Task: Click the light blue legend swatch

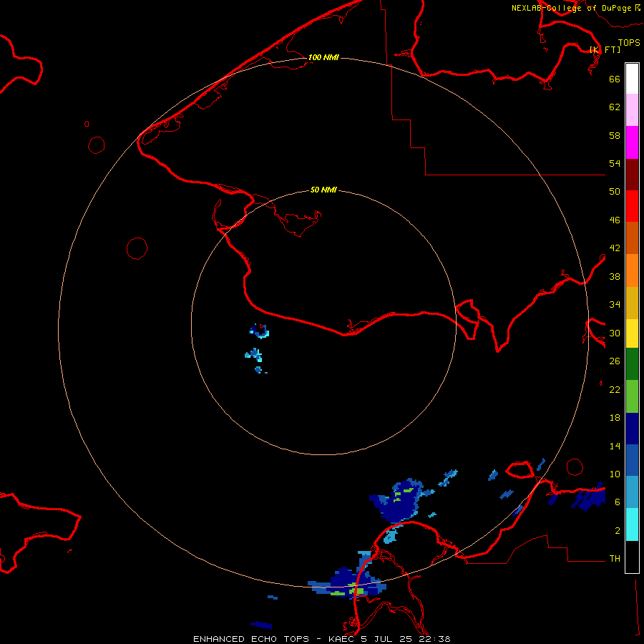Action: (632, 492)
